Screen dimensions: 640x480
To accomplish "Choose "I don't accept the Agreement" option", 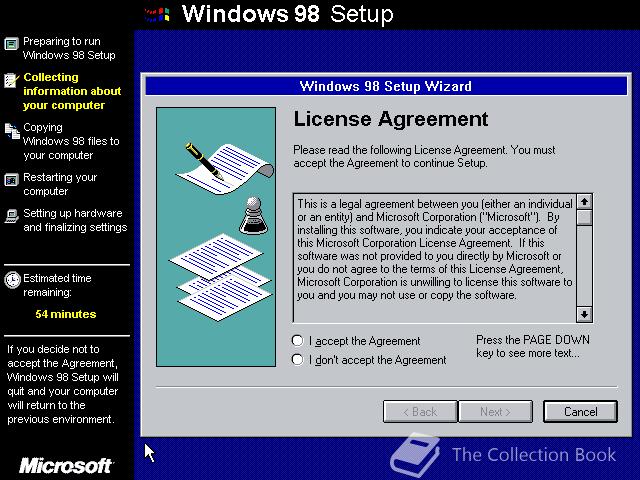I will coord(298,360).
